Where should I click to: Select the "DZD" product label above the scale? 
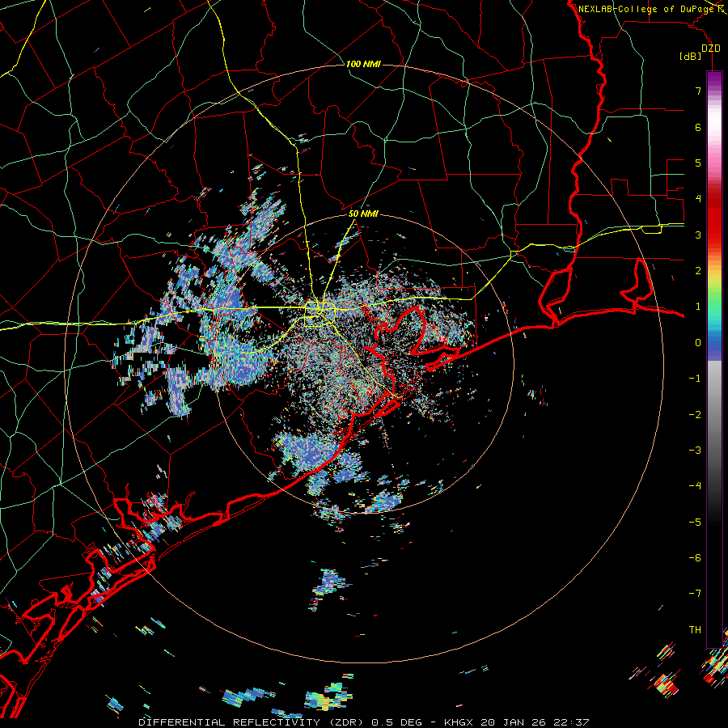[x=711, y=49]
